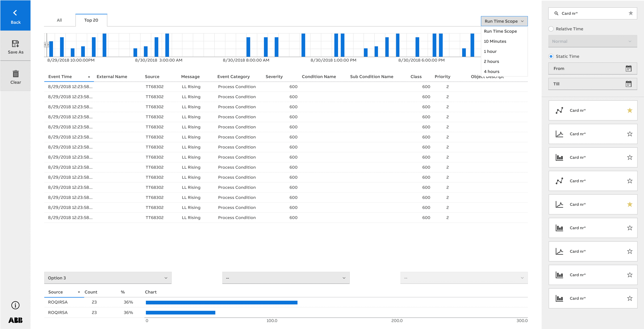Unfavorite the first card's gold star

tap(630, 110)
